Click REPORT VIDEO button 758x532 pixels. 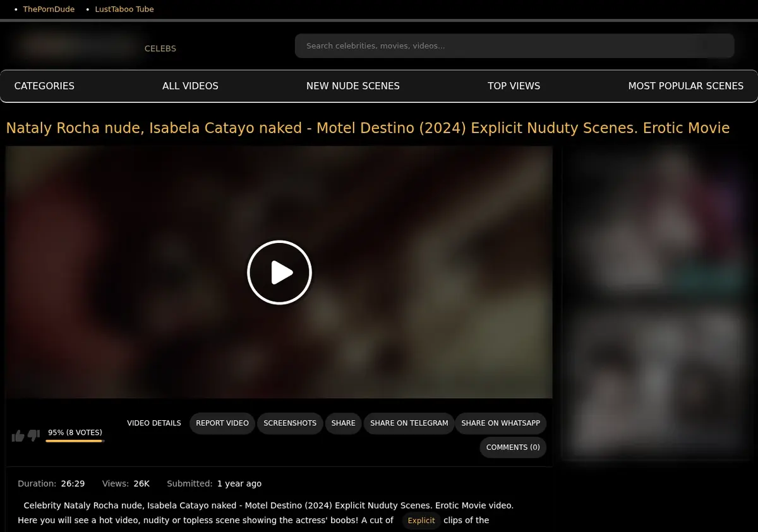[222, 423]
